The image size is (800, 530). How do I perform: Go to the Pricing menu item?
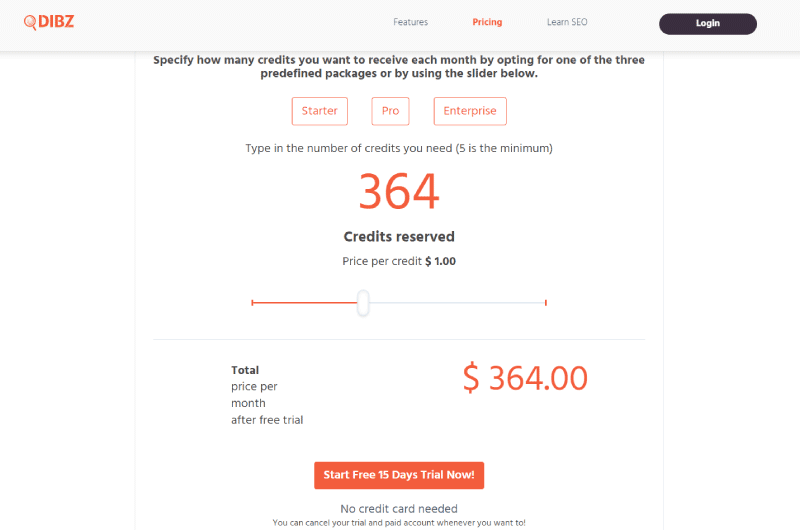tap(487, 22)
